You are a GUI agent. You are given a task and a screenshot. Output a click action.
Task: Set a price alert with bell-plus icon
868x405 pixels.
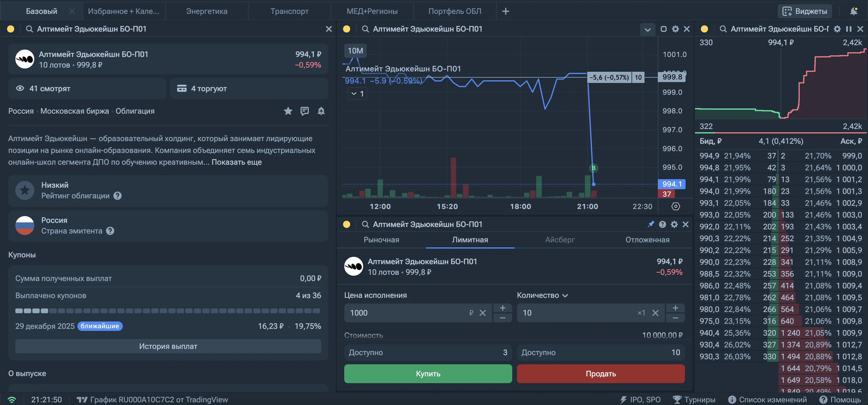point(321,111)
